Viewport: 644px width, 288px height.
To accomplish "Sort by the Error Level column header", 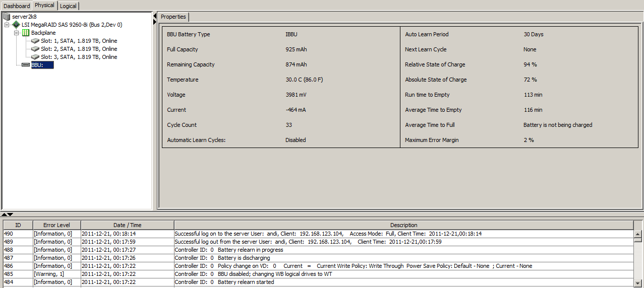I will pos(56,225).
